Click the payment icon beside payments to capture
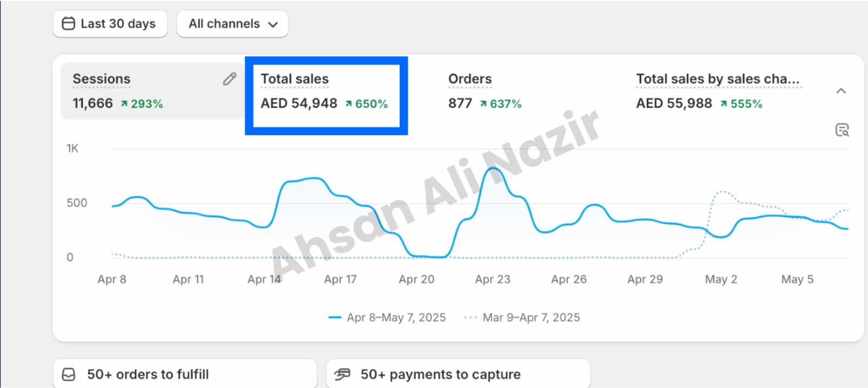868x388 pixels. [x=342, y=374]
